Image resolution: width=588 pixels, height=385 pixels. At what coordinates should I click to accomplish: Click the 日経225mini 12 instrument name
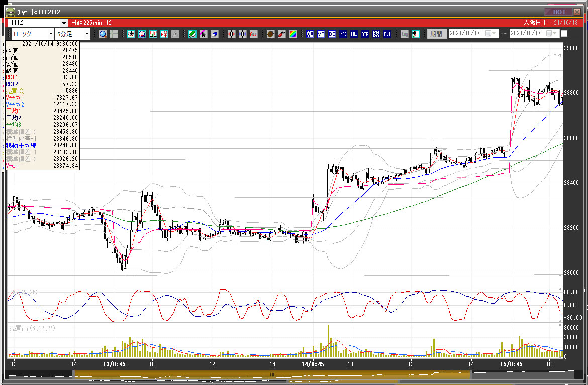91,23
